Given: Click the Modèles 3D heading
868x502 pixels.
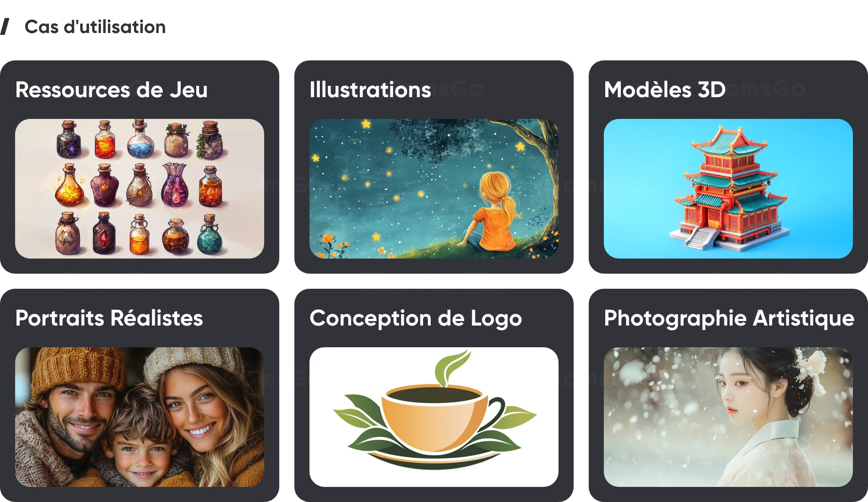Looking at the screenshot, I should pyautogui.click(x=665, y=90).
